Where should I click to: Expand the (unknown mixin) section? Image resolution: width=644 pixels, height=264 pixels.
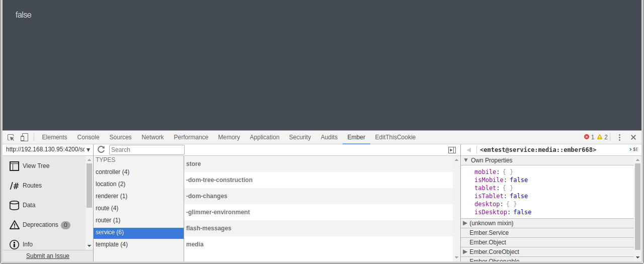tap(465, 223)
